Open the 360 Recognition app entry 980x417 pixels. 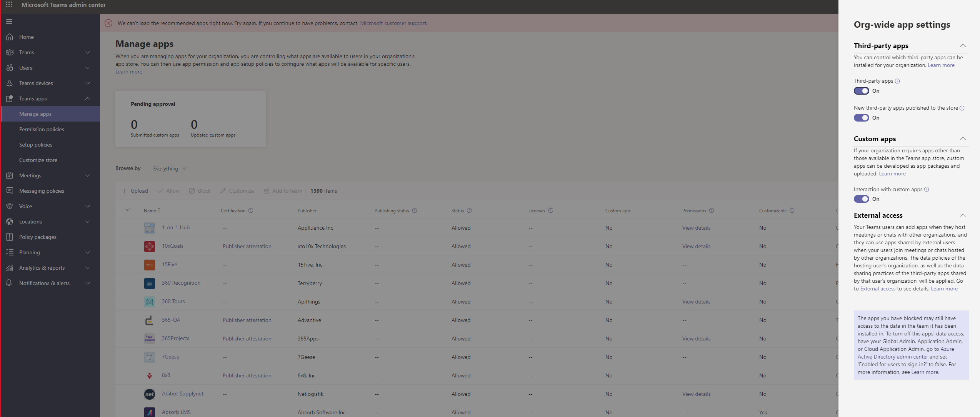tap(181, 283)
